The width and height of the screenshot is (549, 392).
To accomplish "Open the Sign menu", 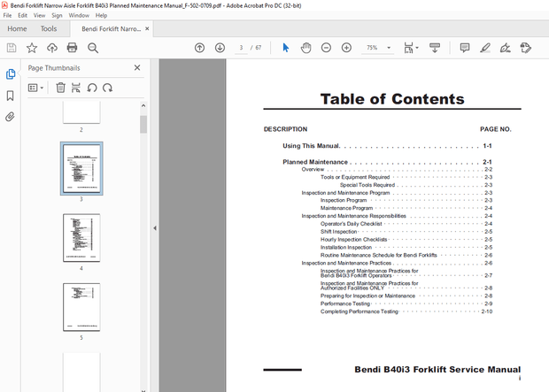I will (57, 15).
